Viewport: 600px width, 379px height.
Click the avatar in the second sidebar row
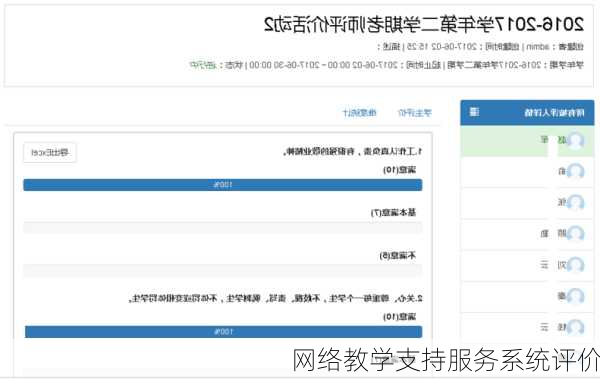[575, 172]
